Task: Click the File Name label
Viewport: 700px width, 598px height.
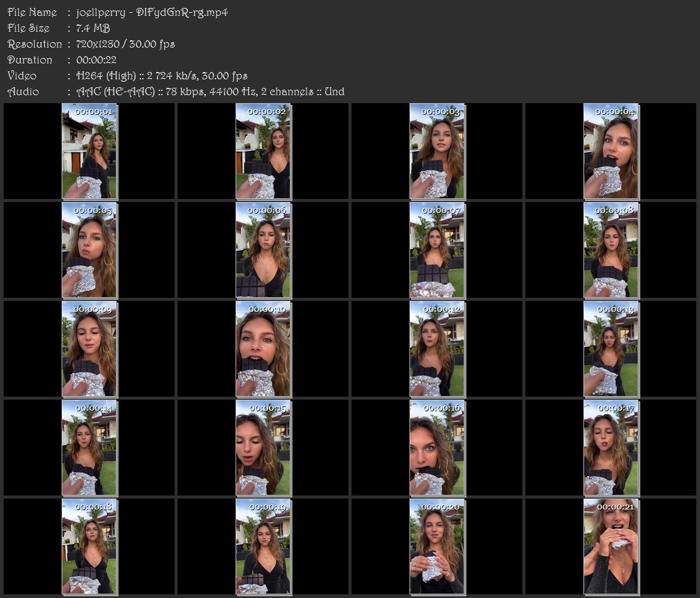Action: [x=32, y=12]
